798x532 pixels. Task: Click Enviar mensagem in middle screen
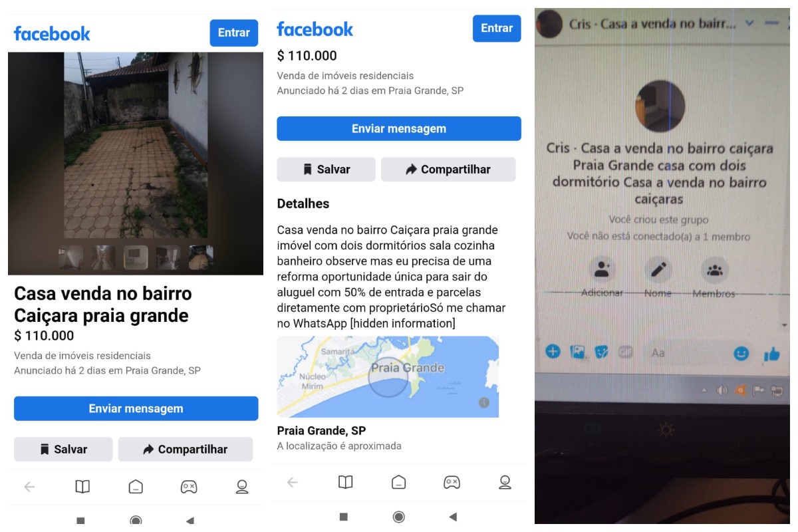click(x=399, y=128)
